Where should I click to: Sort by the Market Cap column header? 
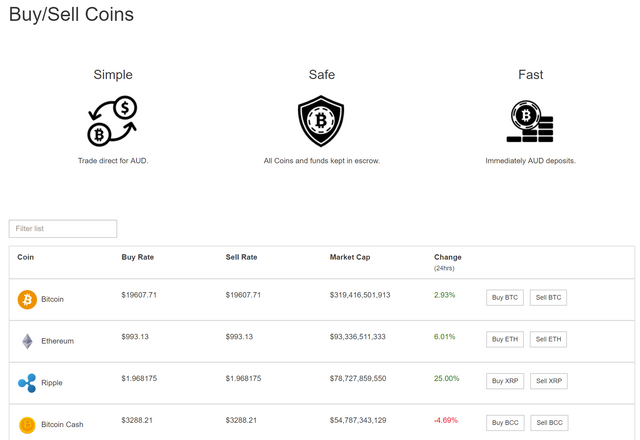point(350,258)
